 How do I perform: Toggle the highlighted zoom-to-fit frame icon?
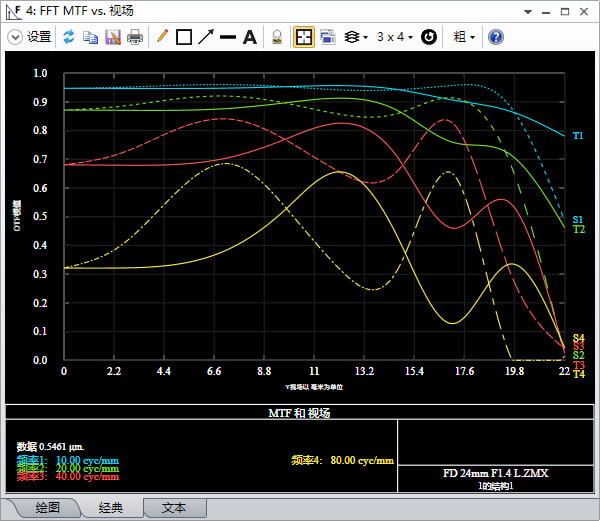[x=304, y=37]
